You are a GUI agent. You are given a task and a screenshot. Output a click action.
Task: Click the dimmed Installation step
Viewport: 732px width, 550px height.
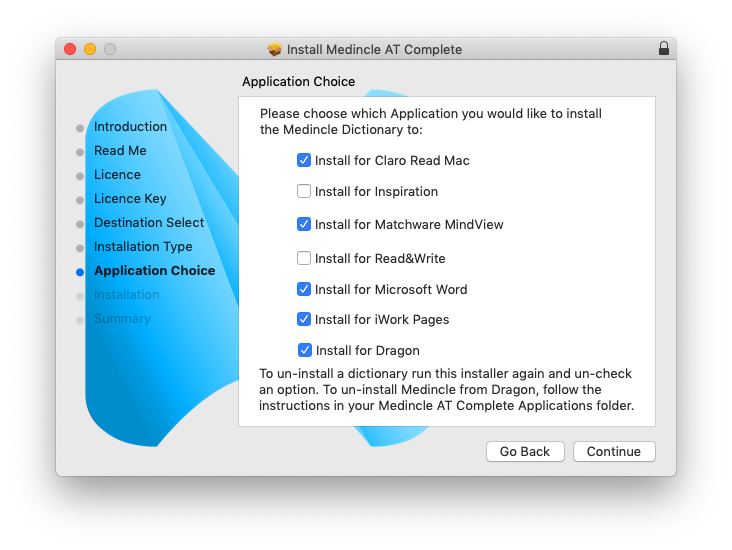coord(127,295)
